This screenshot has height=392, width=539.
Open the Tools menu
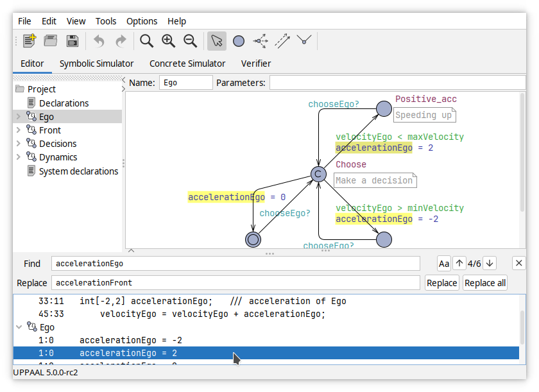pyautogui.click(x=106, y=21)
